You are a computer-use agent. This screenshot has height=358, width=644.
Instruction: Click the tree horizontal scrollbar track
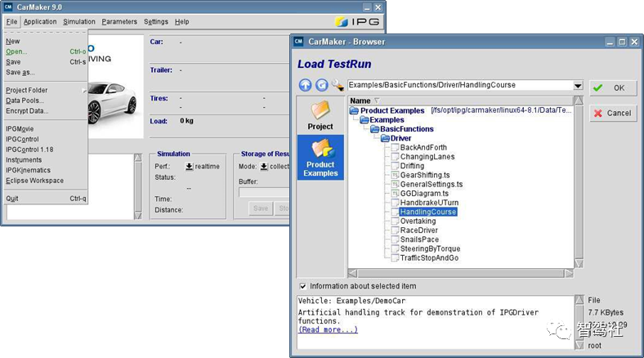tap(460, 274)
